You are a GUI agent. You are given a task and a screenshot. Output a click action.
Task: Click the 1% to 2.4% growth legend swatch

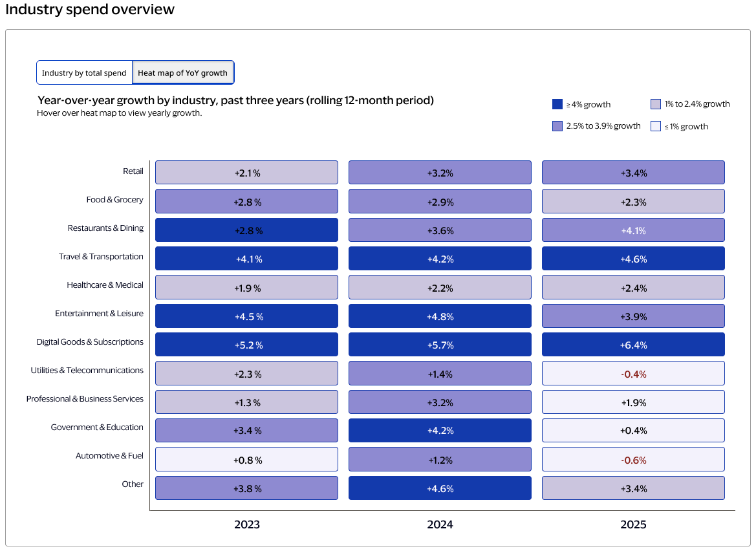(656, 103)
